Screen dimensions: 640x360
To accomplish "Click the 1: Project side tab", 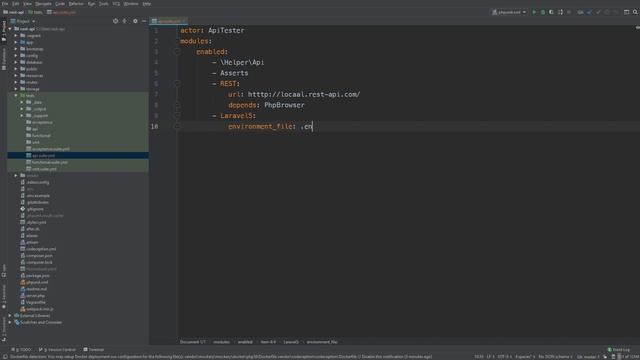I will [4, 32].
